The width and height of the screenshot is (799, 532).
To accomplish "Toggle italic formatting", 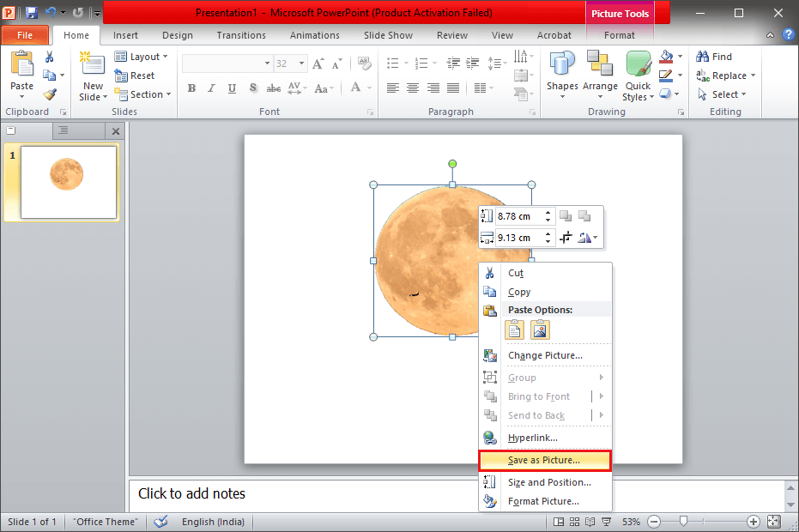I will (212, 87).
